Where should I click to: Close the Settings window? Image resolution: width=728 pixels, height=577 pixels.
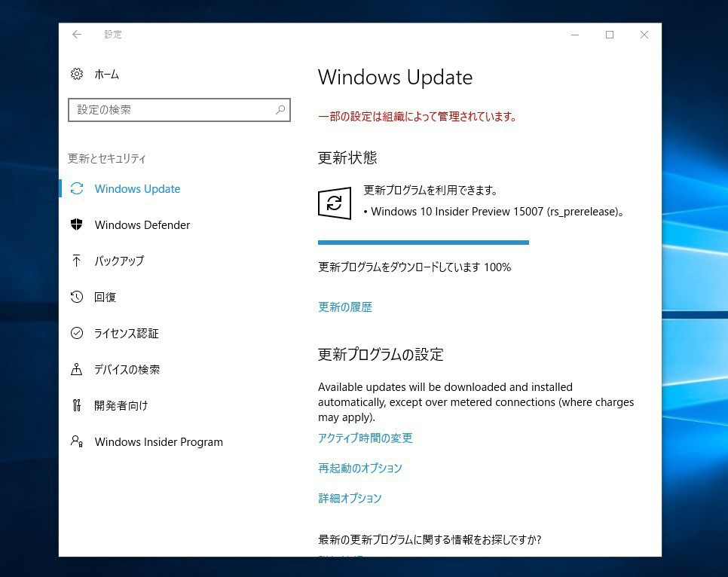pyautogui.click(x=644, y=35)
